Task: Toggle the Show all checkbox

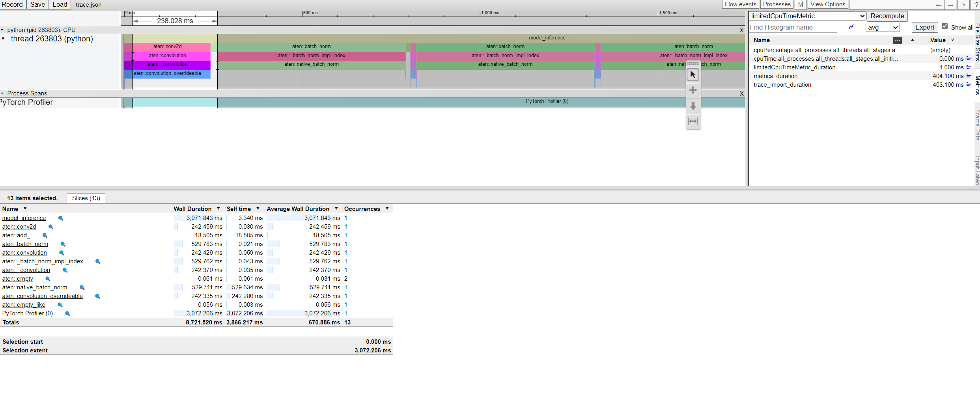Action: [945, 26]
